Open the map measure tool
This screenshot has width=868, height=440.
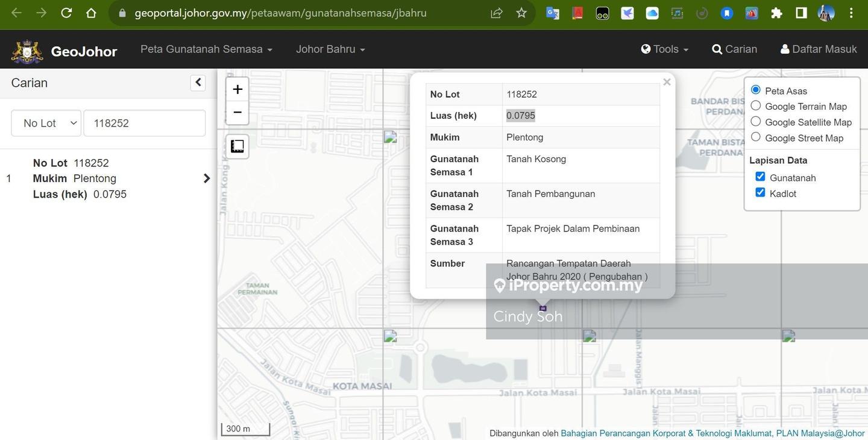(x=237, y=146)
